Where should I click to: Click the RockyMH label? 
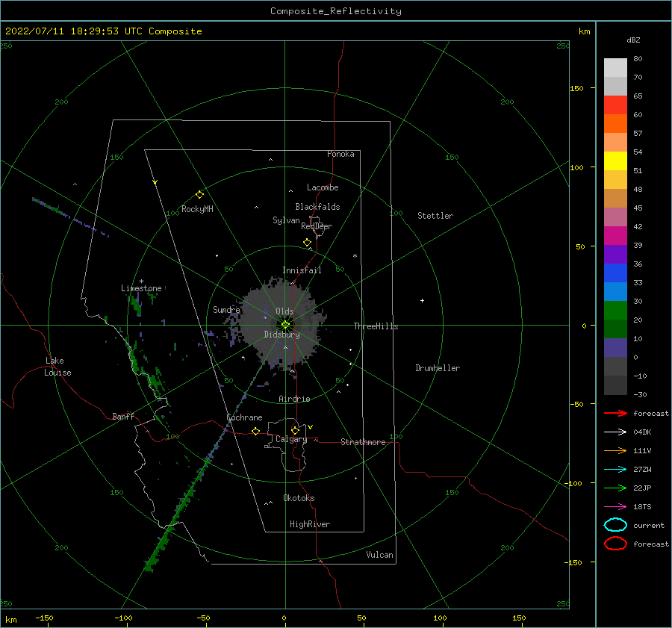tap(197, 209)
